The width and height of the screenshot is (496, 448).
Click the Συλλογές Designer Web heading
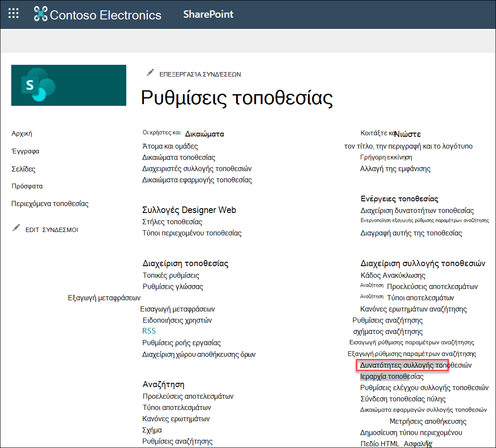click(189, 210)
